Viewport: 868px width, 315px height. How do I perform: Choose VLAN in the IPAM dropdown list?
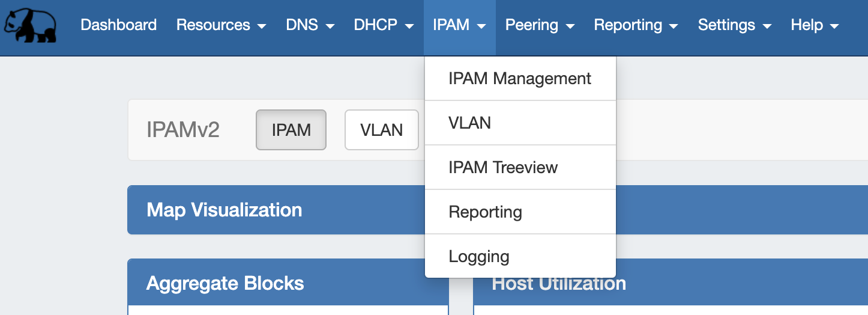[x=469, y=123]
